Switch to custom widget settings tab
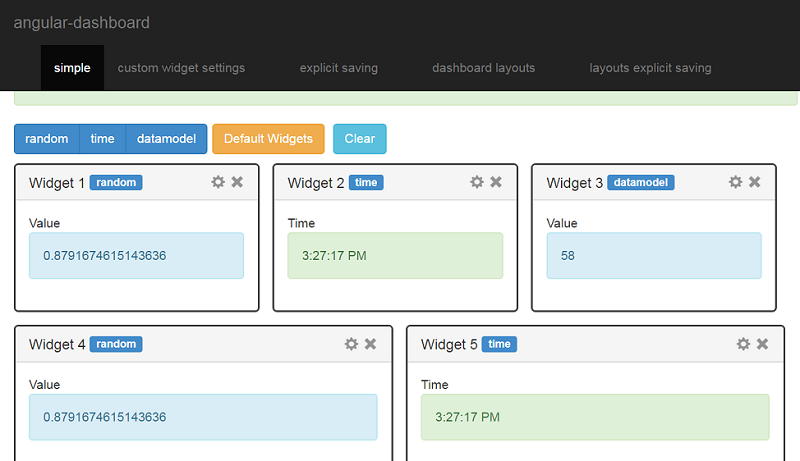Image resolution: width=800 pixels, height=461 pixels. (181, 68)
